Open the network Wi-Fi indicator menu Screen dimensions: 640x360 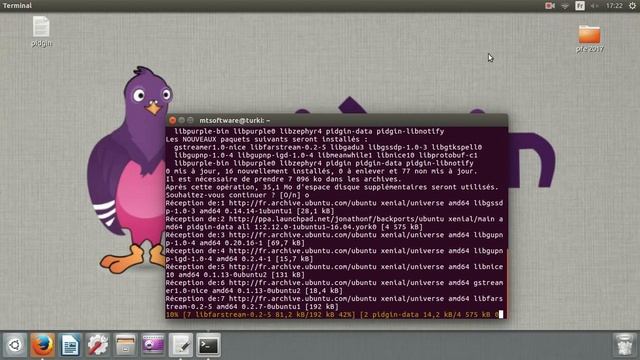coord(565,6)
